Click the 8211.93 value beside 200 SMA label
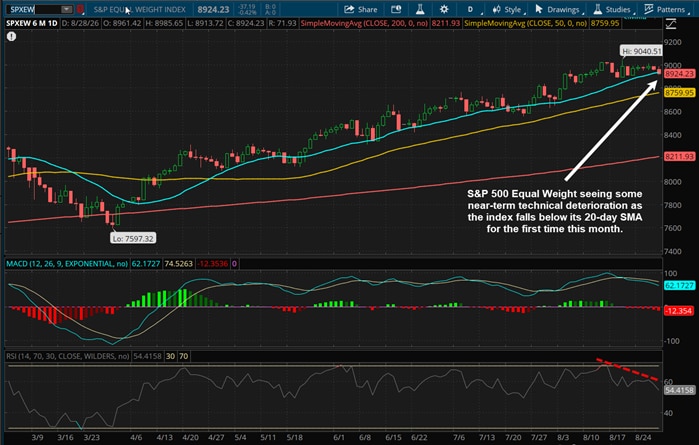 (445, 23)
